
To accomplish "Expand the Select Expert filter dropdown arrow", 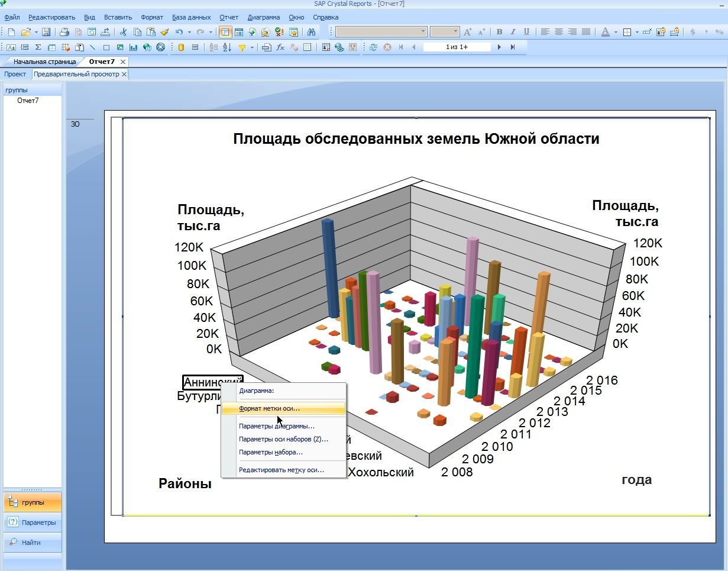I will tap(252, 47).
